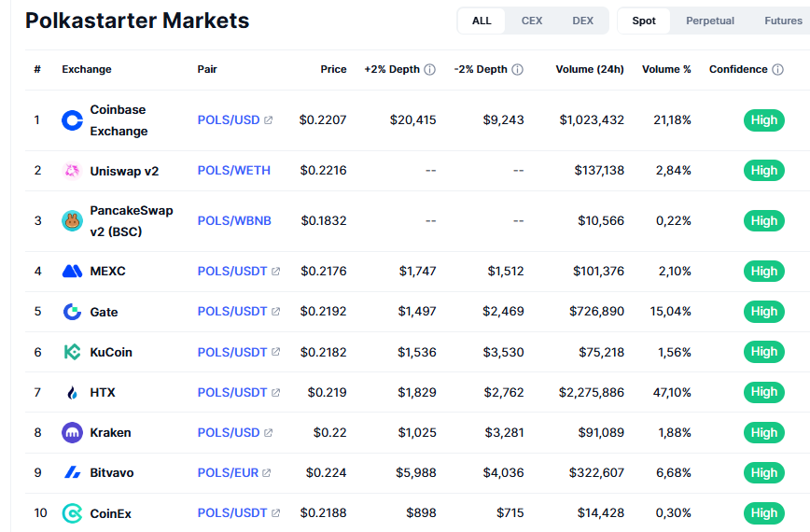Select the ALL exchange filter

click(x=482, y=21)
